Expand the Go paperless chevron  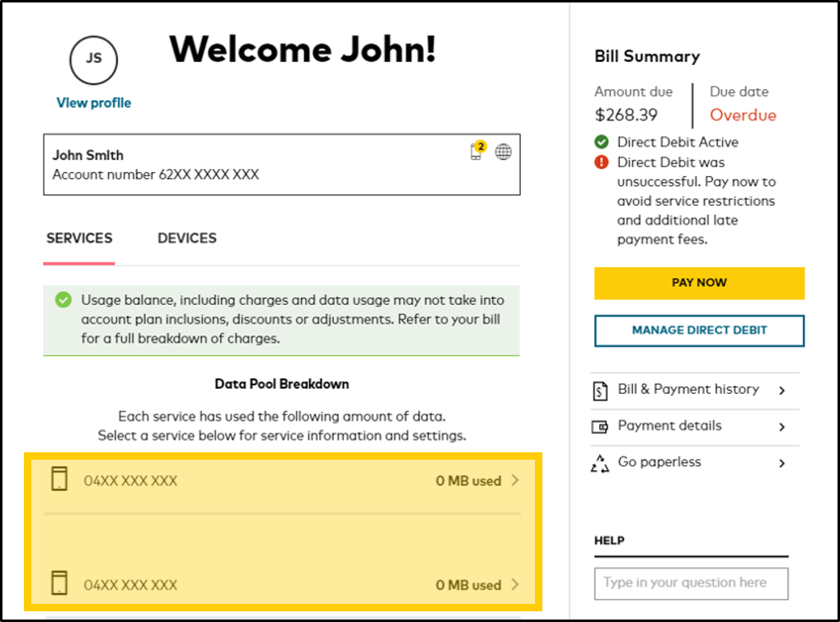[782, 463]
